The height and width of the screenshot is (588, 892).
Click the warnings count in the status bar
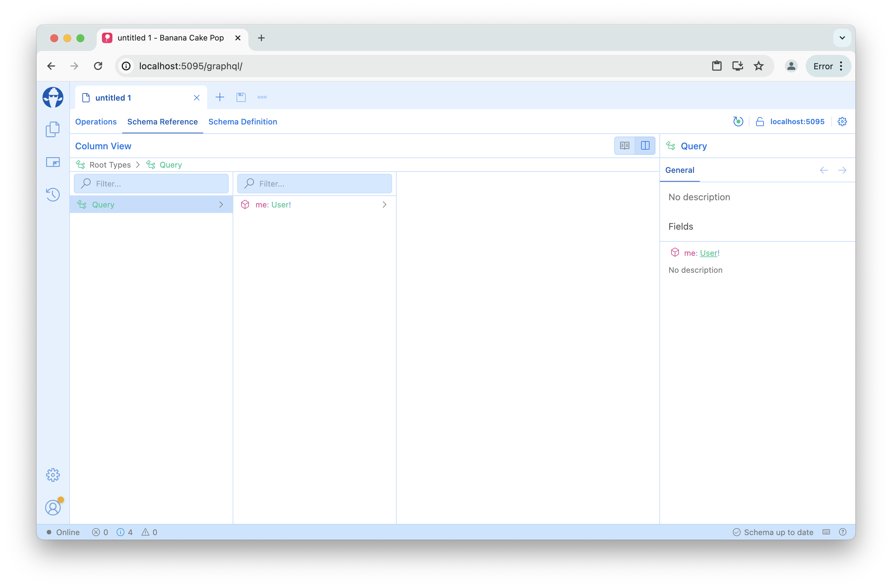point(149,532)
